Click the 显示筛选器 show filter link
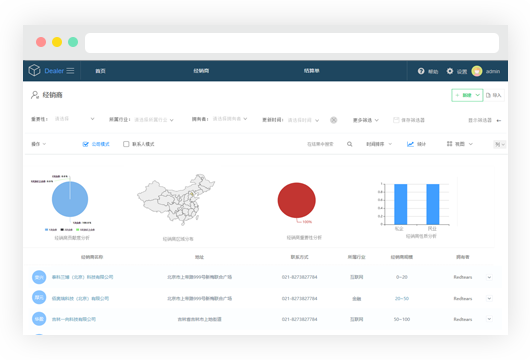Viewport: 530px width, 360px height. [x=480, y=120]
